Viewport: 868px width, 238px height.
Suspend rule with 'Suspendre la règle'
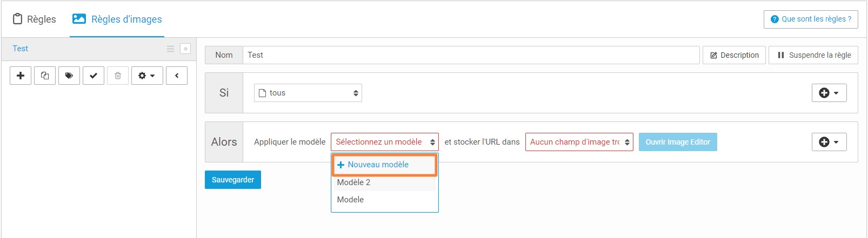coord(813,55)
